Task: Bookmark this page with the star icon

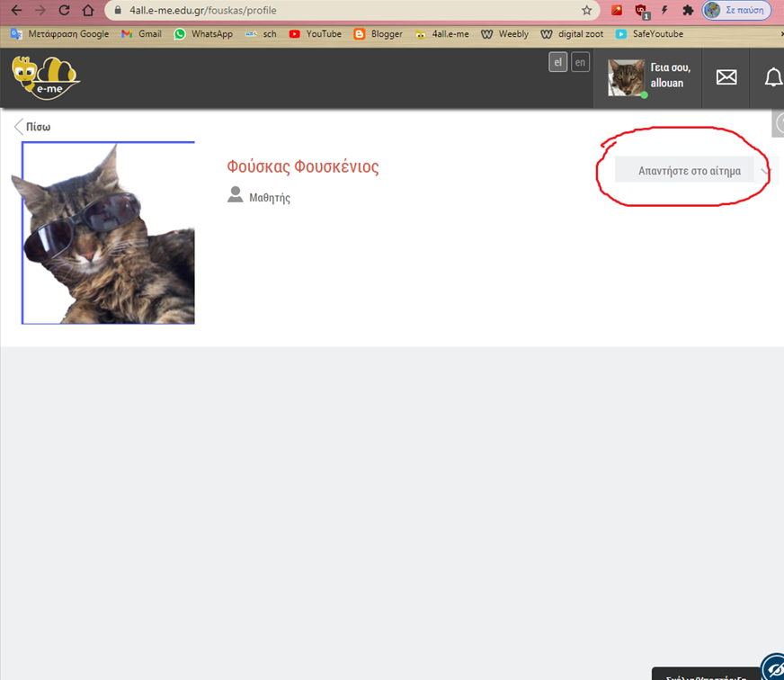Action: (586, 10)
